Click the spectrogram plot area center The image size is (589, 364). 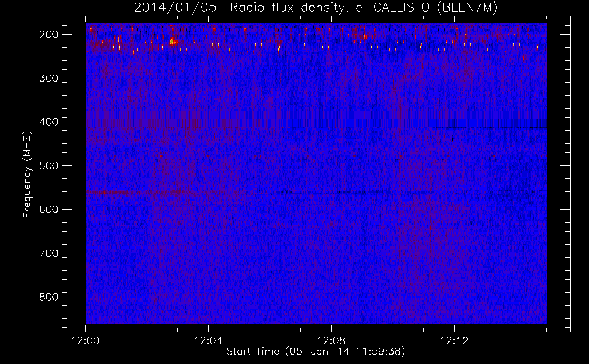pyautogui.click(x=316, y=174)
